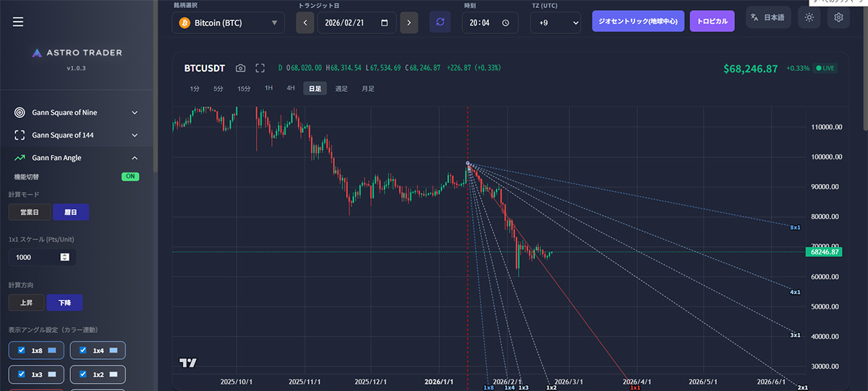This screenshot has width=868, height=391.
Task: Toggle Gann Fan Angle ON switch
Action: pos(130,177)
